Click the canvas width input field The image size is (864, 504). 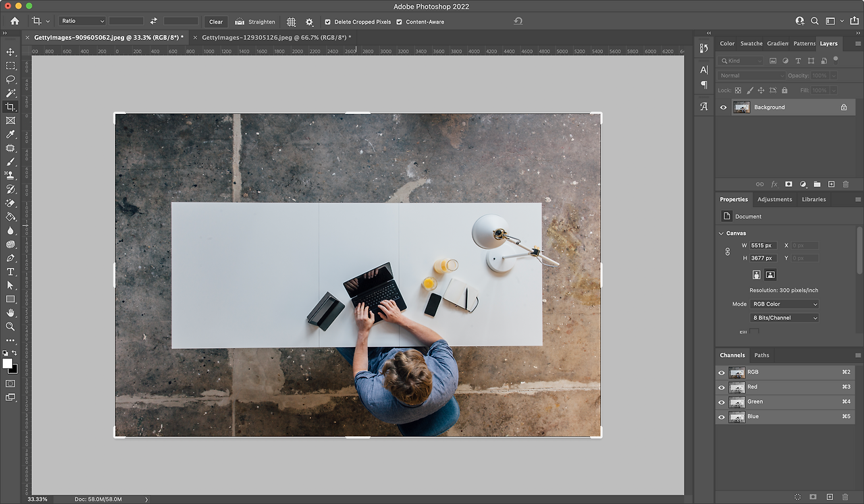[x=763, y=246]
